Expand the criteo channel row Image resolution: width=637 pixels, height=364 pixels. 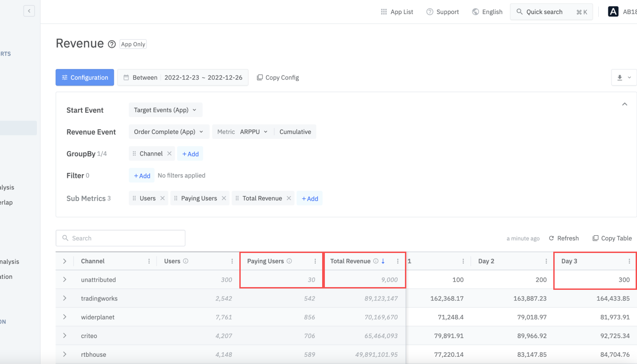[65, 336]
